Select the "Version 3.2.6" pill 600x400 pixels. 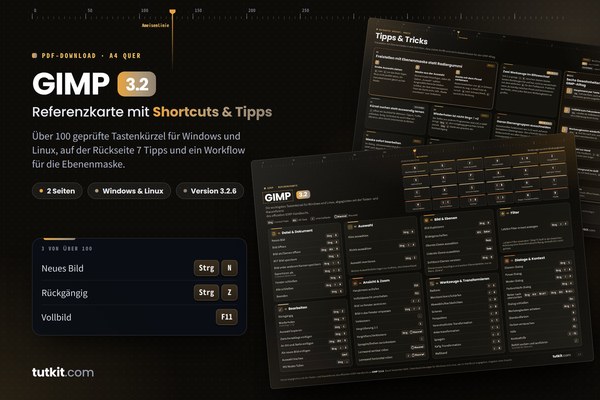pos(210,191)
